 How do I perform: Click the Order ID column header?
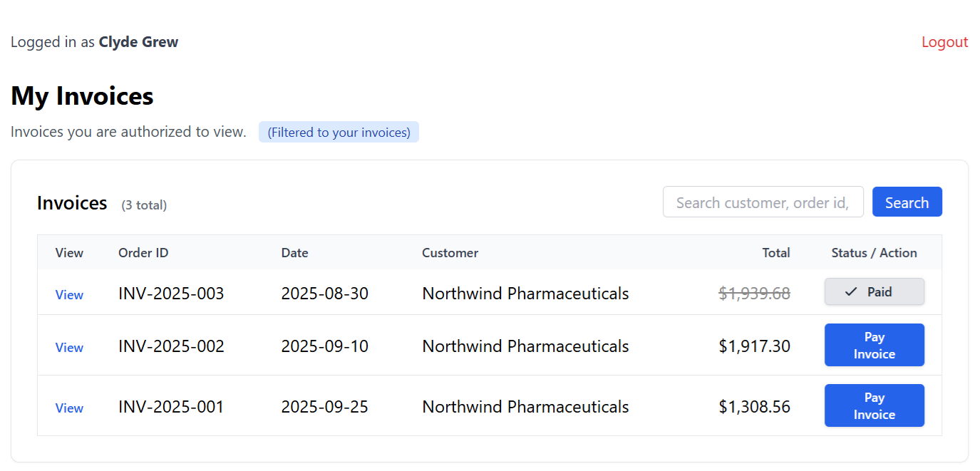143,253
